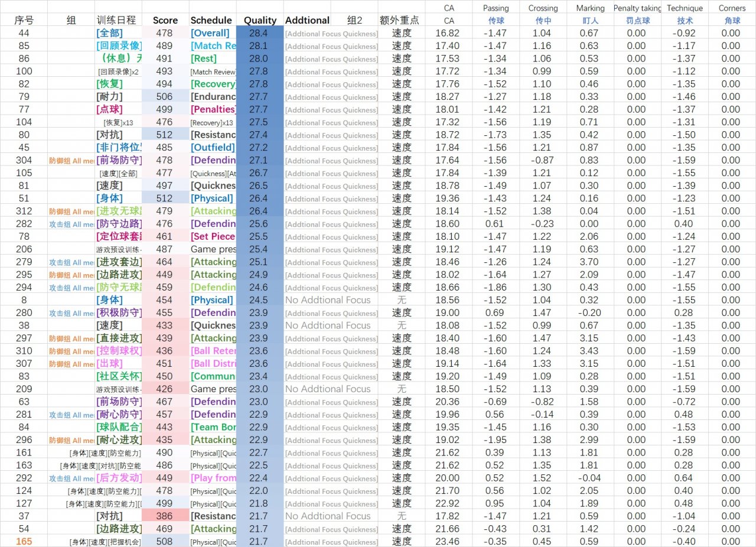The height and width of the screenshot is (547, 756).
Task: Select the Corners label in top row
Action: click(732, 8)
